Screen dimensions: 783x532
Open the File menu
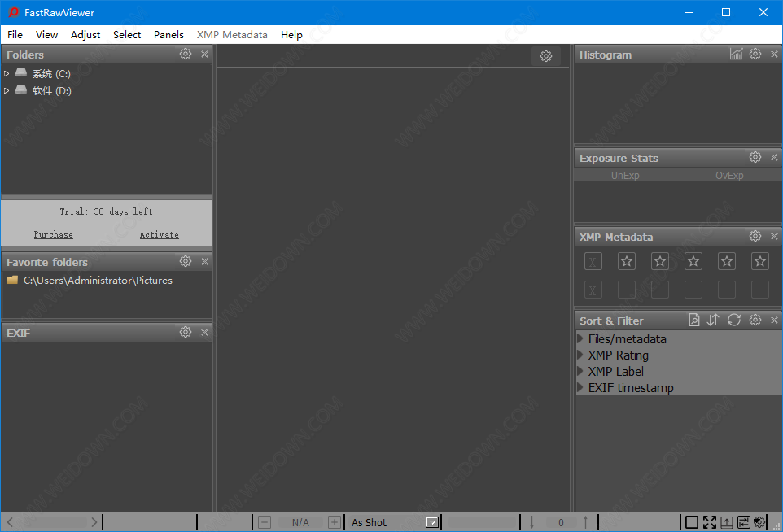[x=15, y=34]
